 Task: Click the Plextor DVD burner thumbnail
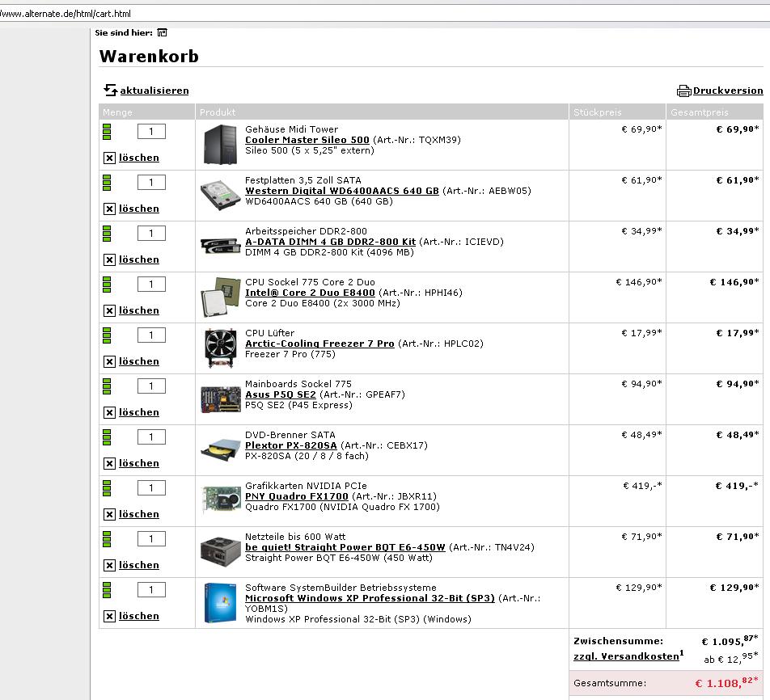[x=221, y=450]
